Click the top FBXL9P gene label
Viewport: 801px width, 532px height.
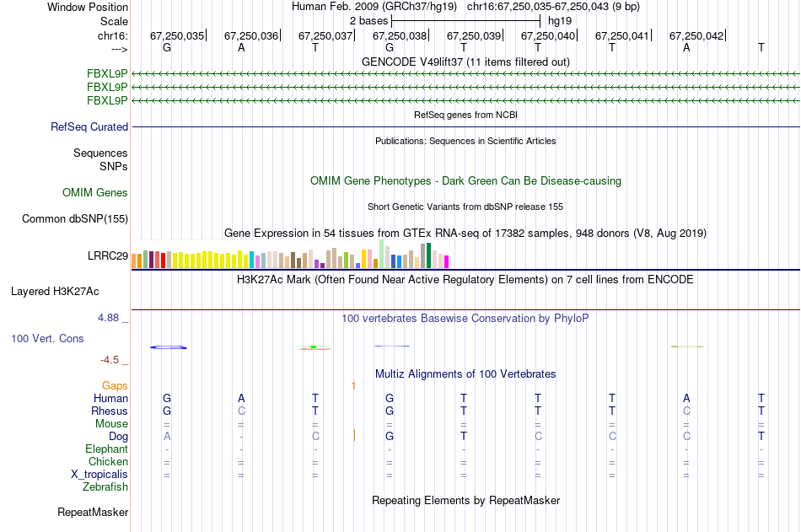107,73
